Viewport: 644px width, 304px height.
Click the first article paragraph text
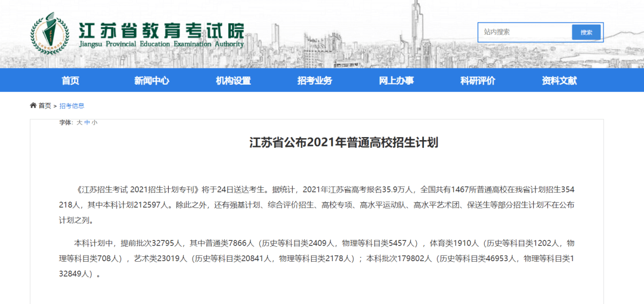pos(316,204)
